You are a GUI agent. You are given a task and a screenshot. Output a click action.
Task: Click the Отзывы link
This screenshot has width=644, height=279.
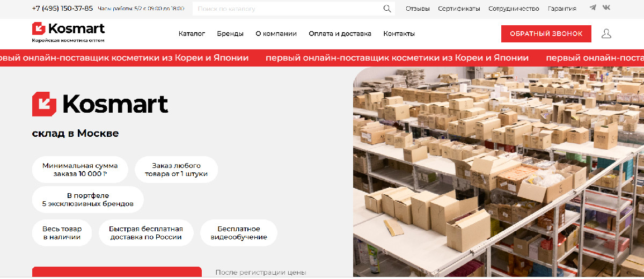click(418, 9)
